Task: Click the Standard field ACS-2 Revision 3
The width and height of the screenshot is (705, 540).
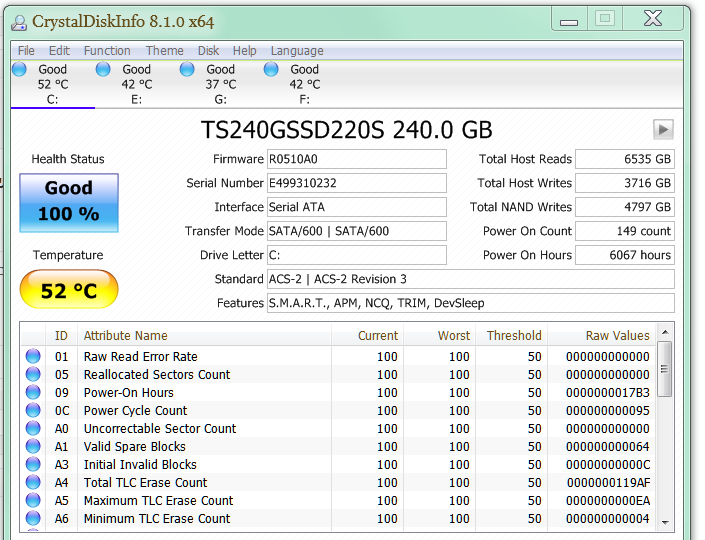Action: 471,279
